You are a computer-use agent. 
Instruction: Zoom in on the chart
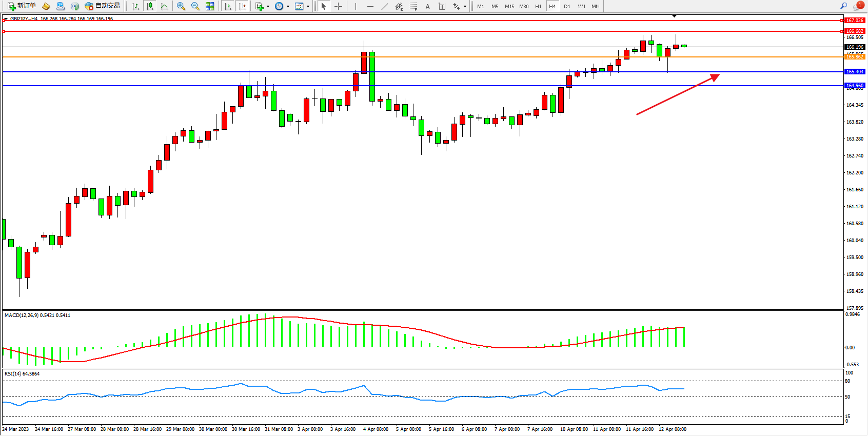(181, 6)
